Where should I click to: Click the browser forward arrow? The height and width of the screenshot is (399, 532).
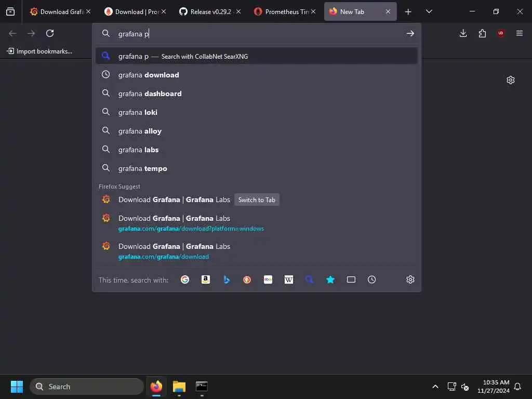coord(31,33)
